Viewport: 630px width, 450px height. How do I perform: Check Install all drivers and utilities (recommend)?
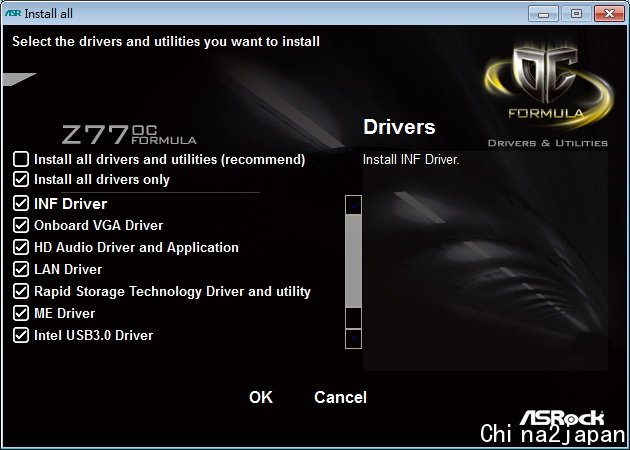[21, 159]
